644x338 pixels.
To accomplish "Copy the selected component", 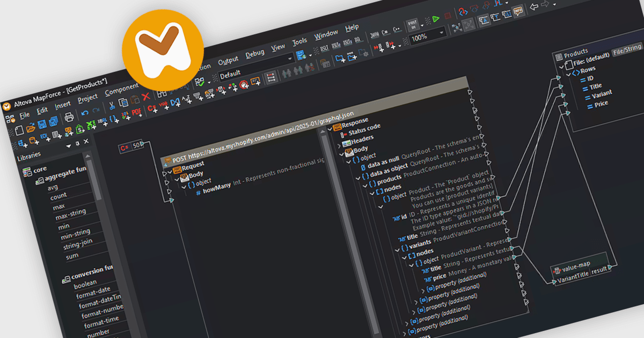I will click(x=123, y=102).
